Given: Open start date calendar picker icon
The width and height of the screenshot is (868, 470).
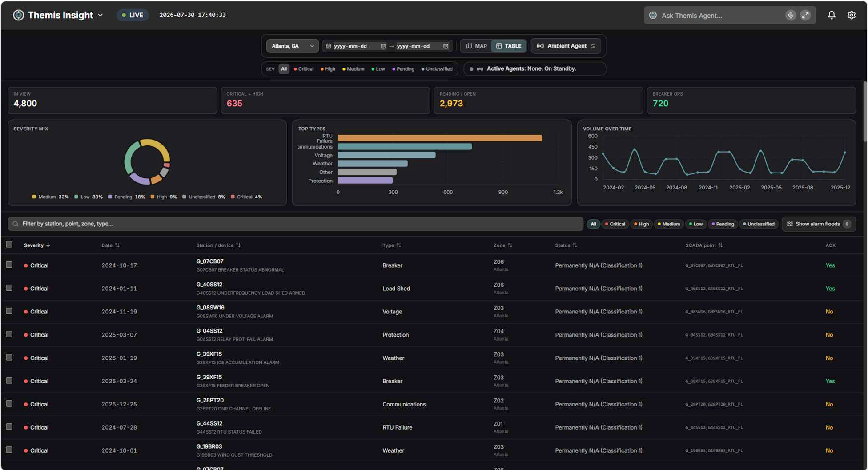Looking at the screenshot, I should 383,46.
